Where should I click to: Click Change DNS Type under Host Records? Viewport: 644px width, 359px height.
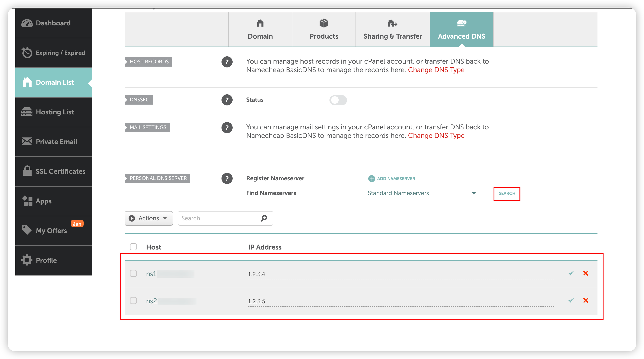(x=436, y=70)
